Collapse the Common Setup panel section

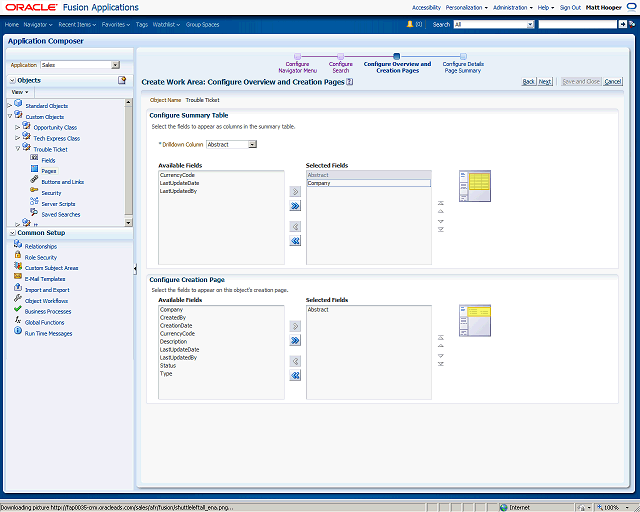click(x=12, y=233)
